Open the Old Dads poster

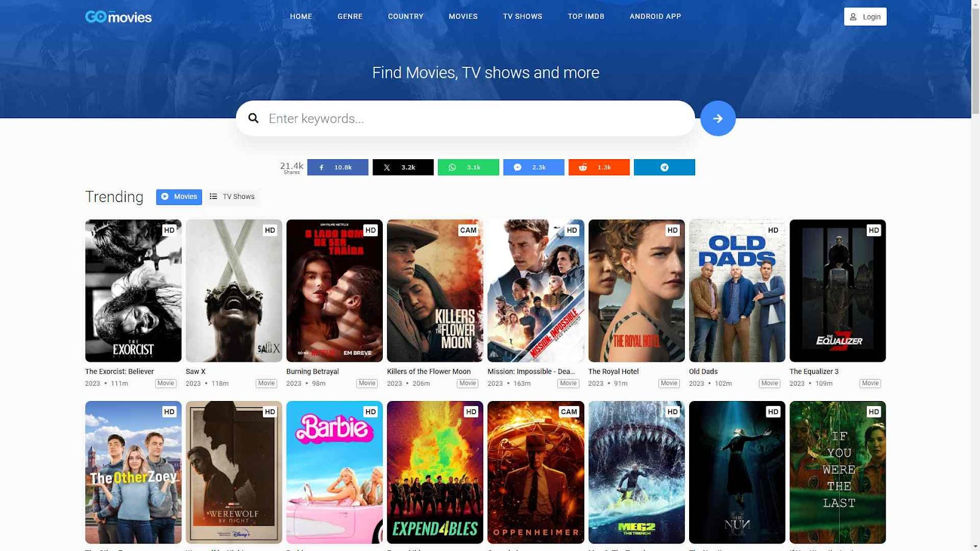(737, 291)
